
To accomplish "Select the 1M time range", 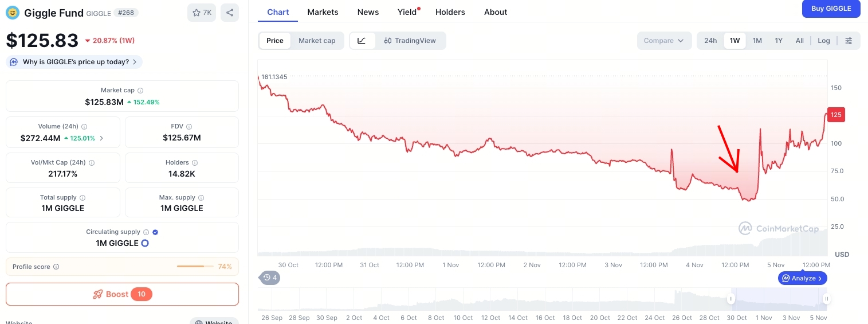I will point(757,41).
